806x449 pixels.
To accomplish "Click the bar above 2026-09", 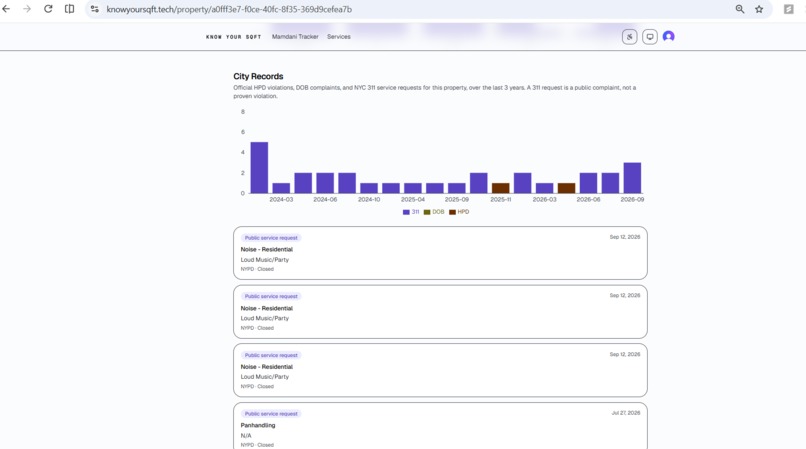I will click(632, 178).
